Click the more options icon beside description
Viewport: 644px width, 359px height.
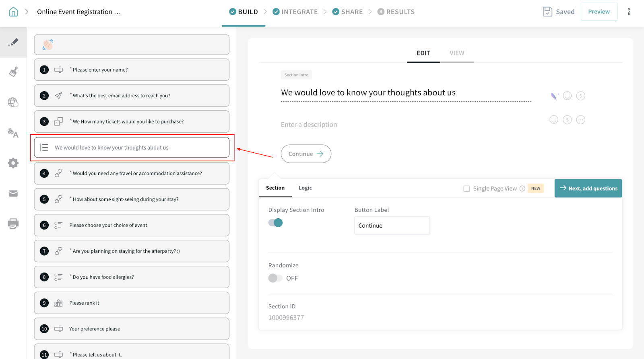[x=580, y=120]
